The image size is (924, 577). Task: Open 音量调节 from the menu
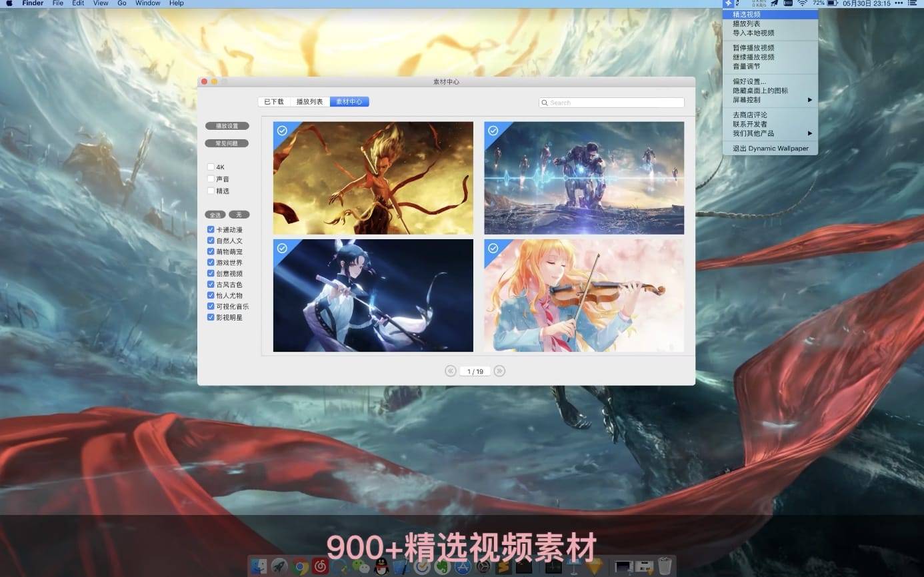(770, 67)
